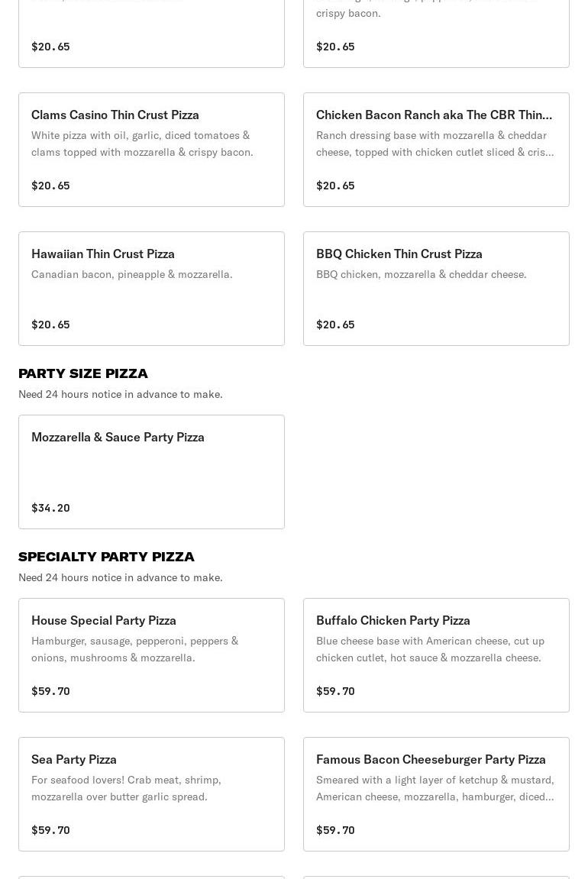Click the BBQ Chicken pizza $20.65 price
This screenshot has width=588, height=879.
coord(335,325)
